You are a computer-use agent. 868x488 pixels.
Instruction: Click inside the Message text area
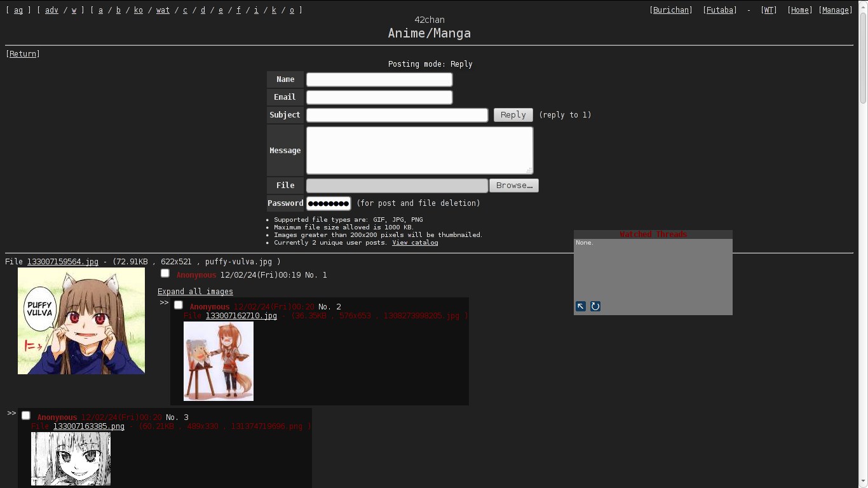pyautogui.click(x=419, y=151)
